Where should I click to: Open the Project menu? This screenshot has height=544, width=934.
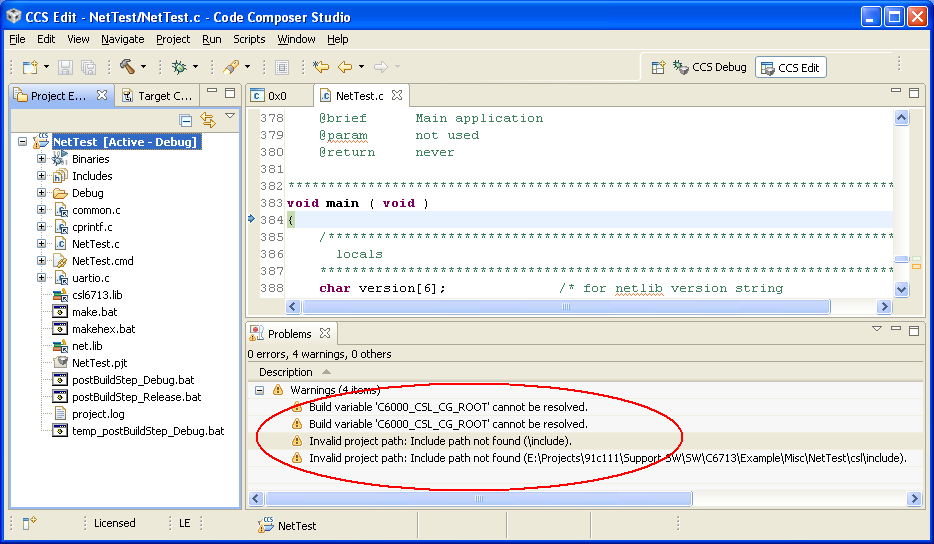[173, 39]
